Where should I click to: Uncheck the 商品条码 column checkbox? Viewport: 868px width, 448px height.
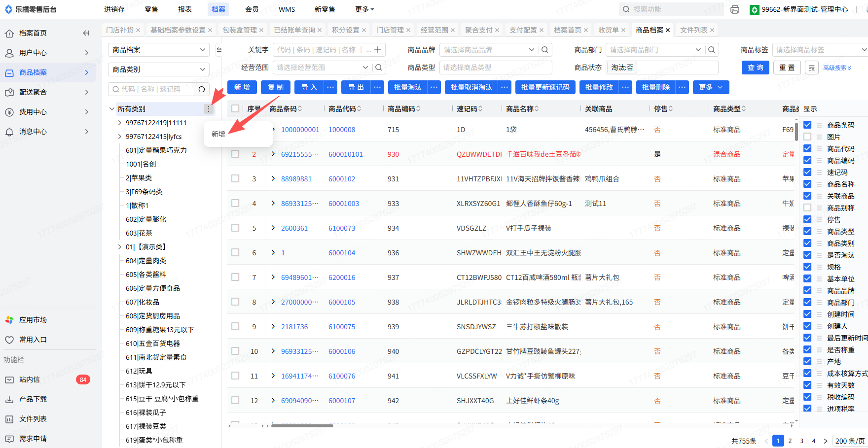pos(807,125)
